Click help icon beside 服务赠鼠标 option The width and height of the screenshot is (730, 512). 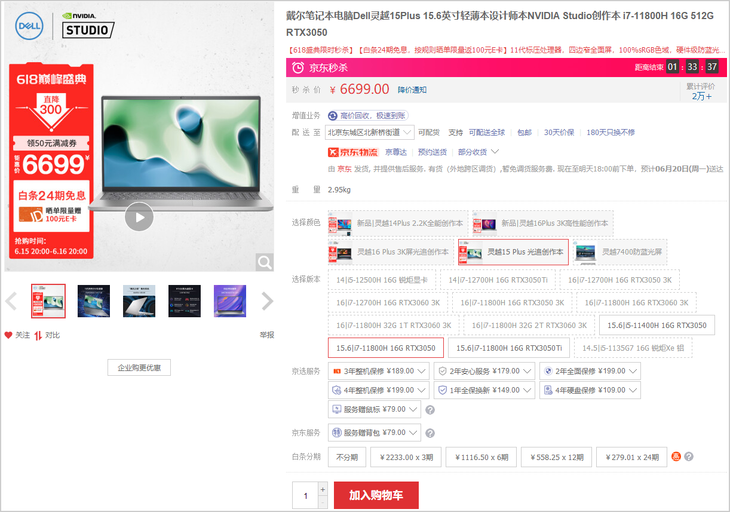click(430, 409)
